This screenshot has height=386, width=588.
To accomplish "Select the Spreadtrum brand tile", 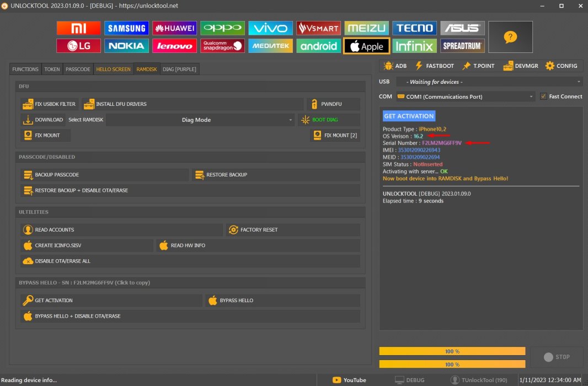I will [462, 46].
